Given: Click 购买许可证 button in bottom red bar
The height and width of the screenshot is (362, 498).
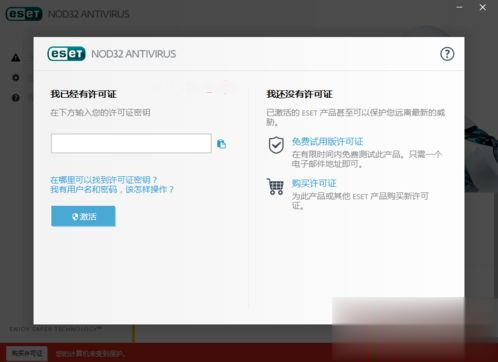Looking at the screenshot, I should point(27,353).
